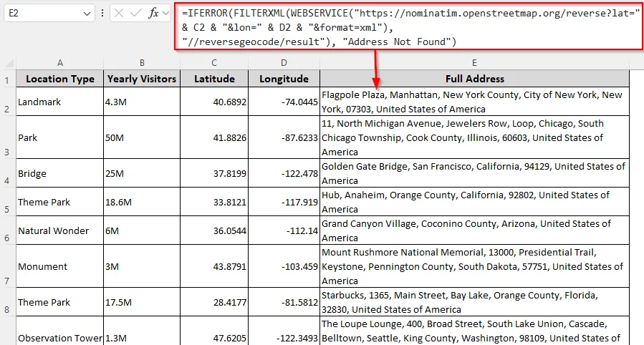Screen dimensions: 644x345
Task: Click the 3M visitors cell
Action: [x=142, y=266]
